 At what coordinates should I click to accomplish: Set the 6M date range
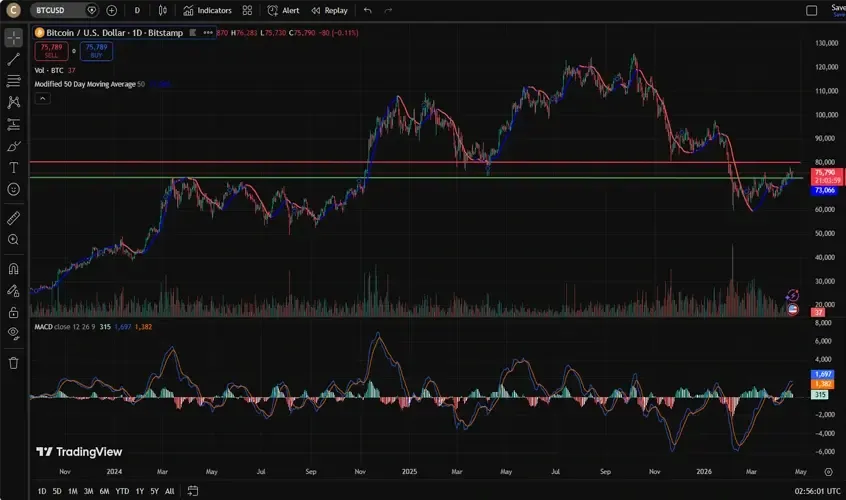[104, 491]
